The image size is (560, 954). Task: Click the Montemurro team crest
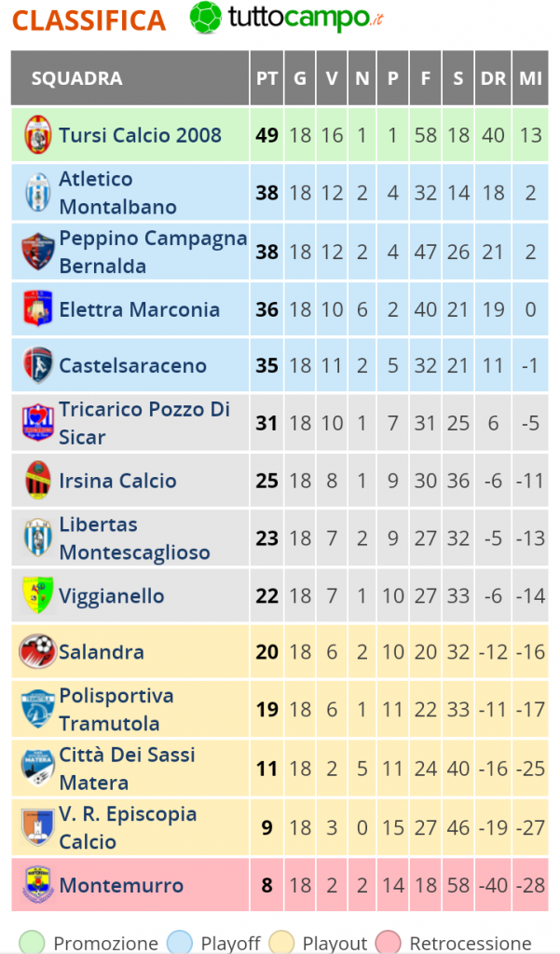click(38, 885)
